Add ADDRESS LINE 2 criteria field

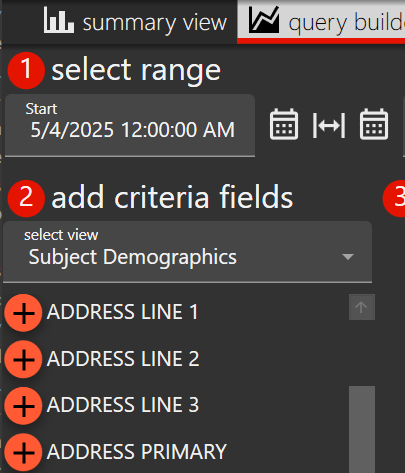click(x=23, y=359)
